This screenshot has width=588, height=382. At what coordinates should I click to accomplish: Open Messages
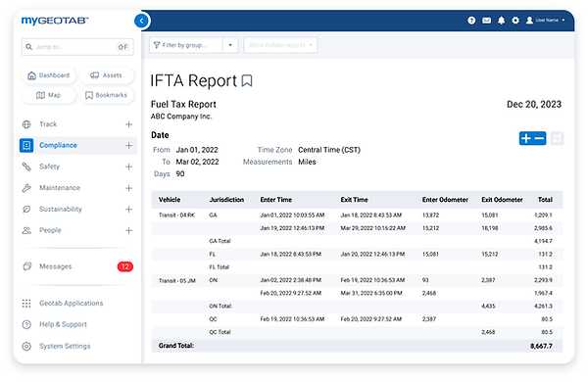pyautogui.click(x=56, y=266)
